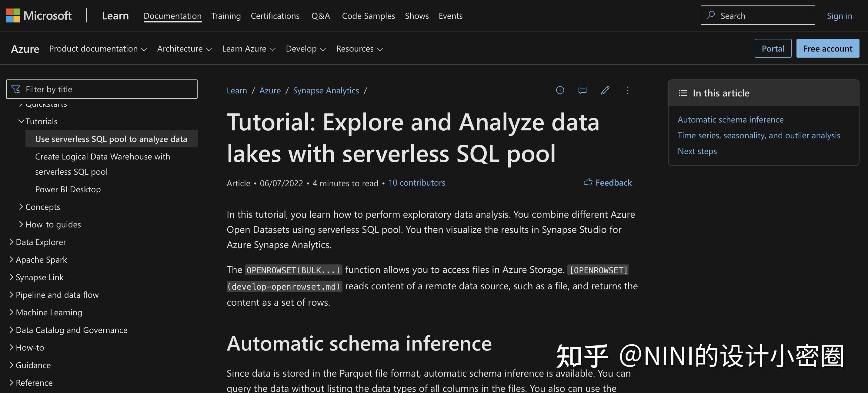
Task: Click the add to collection plus icon
Action: (x=560, y=90)
